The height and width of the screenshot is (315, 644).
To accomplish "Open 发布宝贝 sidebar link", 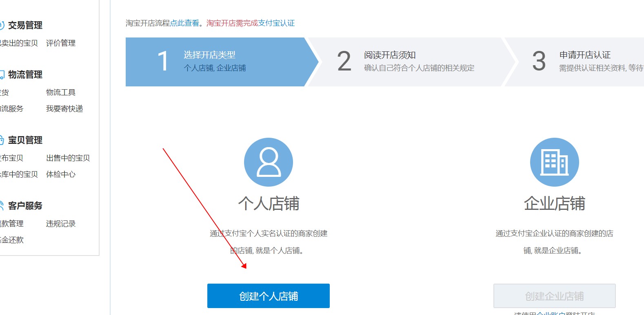I will pyautogui.click(x=11, y=158).
